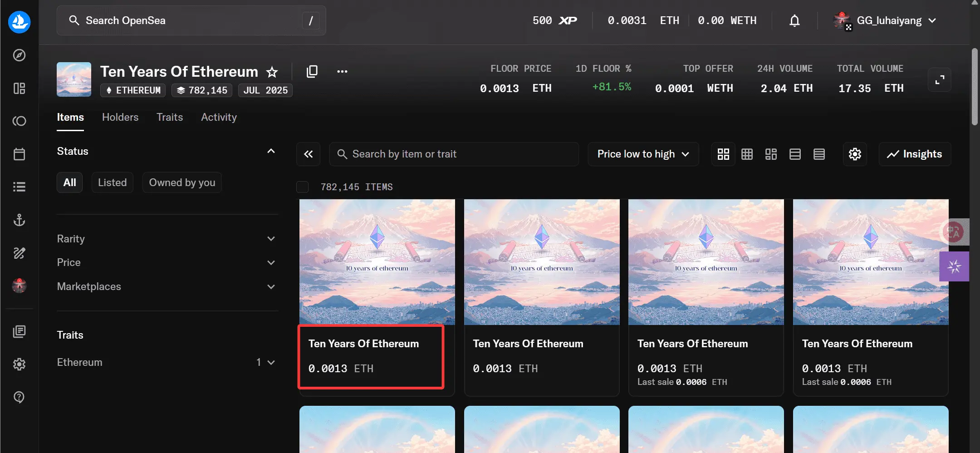The height and width of the screenshot is (453, 980).
Task: Open the Studio pencil icon in sidebar
Action: (19, 253)
